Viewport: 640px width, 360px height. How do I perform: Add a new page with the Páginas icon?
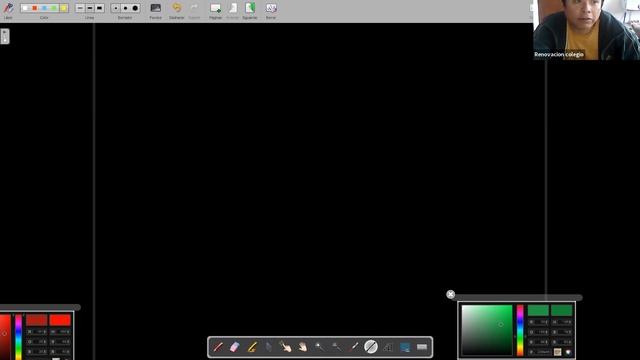point(215,8)
